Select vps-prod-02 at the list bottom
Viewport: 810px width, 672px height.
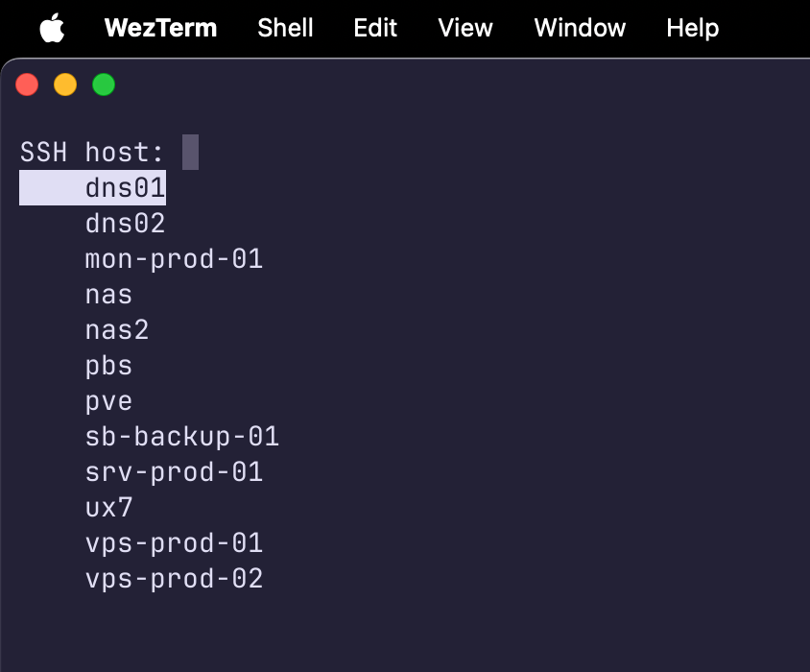coord(174,578)
